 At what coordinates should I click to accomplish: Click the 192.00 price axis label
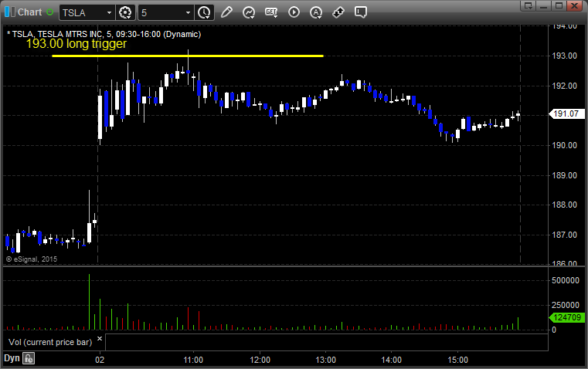tap(564, 86)
